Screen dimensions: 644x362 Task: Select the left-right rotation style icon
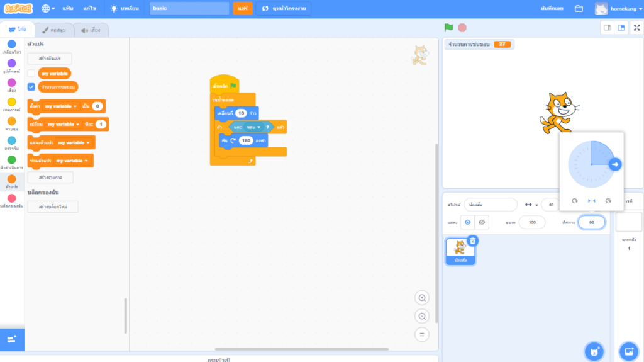pyautogui.click(x=591, y=201)
